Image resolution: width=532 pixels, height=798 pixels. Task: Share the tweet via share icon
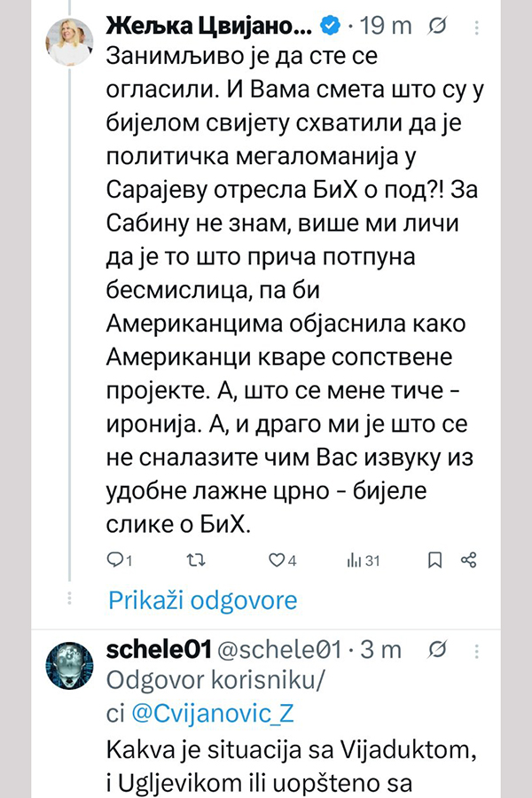tap(469, 559)
